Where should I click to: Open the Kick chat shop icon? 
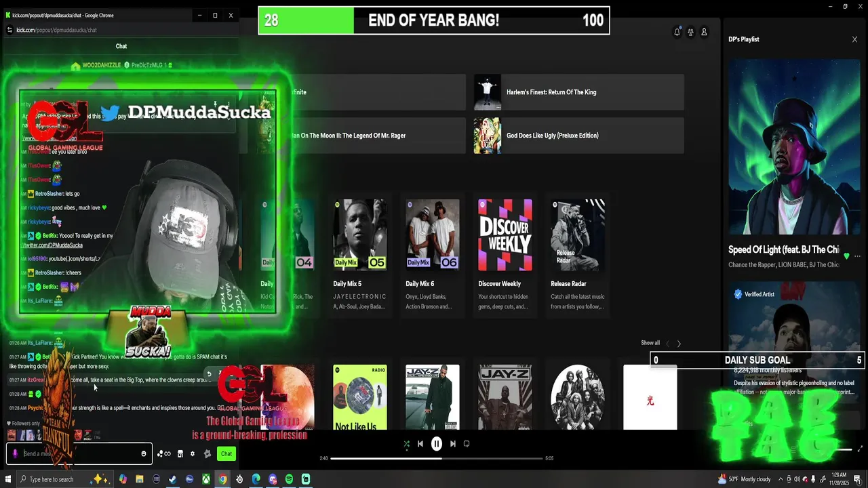180,454
